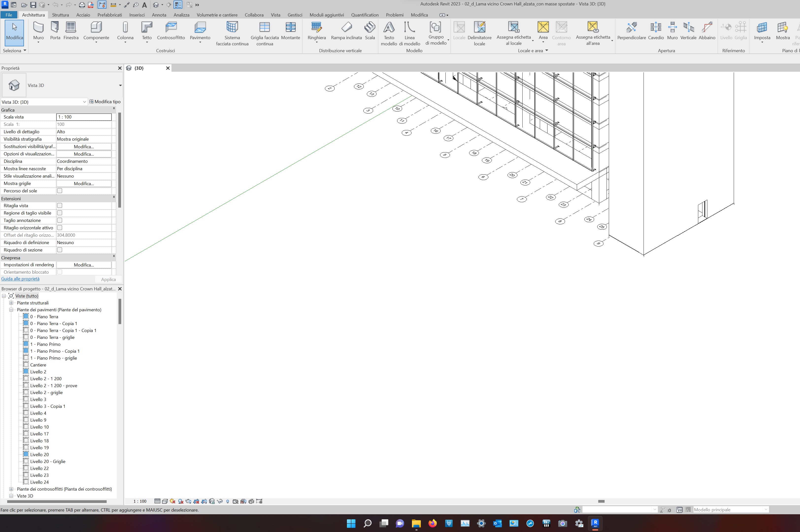Image resolution: width=800 pixels, height=532 pixels.
Task: Toggle Taglio annotazione checkbox
Action: coord(60,220)
